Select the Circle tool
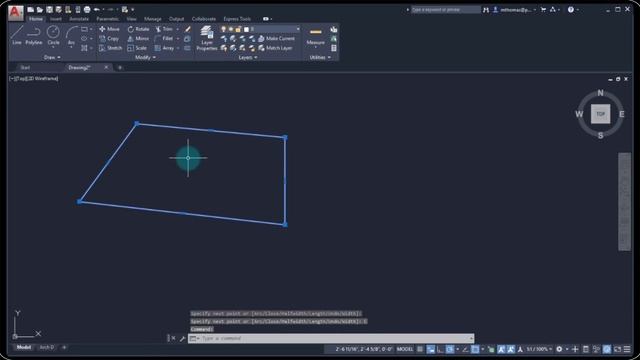 pos(53,35)
